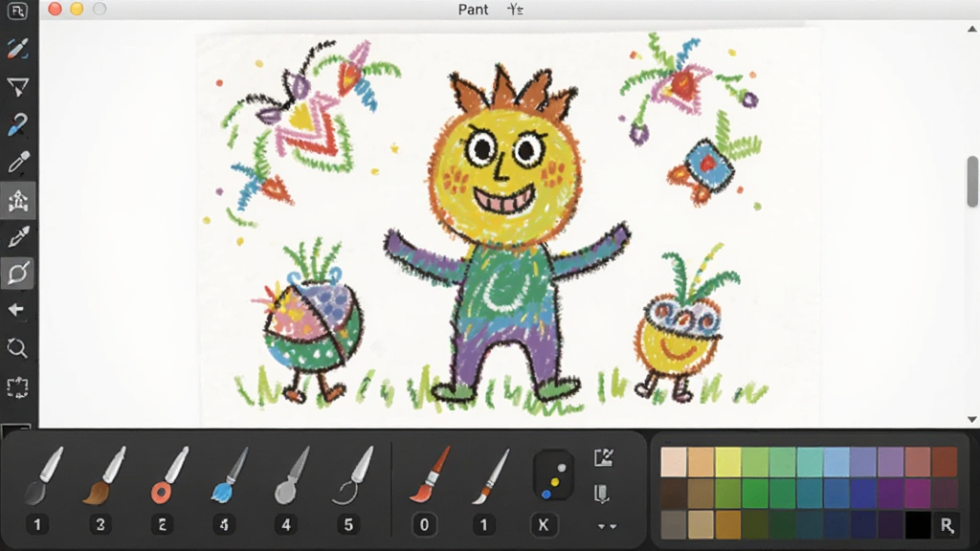980x551 pixels.
Task: Select the ellipse lasso tool
Action: coord(17,273)
